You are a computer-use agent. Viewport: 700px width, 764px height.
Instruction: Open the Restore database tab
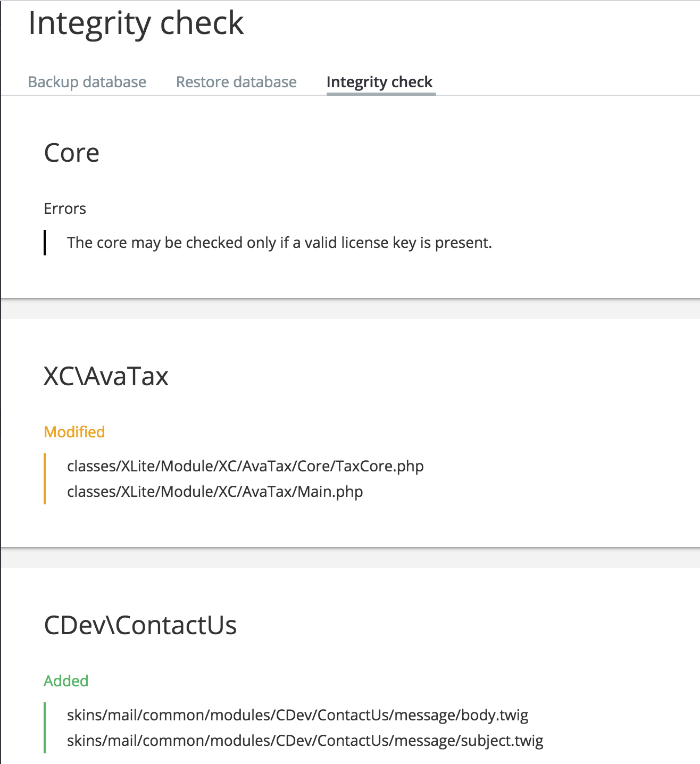[x=236, y=82]
